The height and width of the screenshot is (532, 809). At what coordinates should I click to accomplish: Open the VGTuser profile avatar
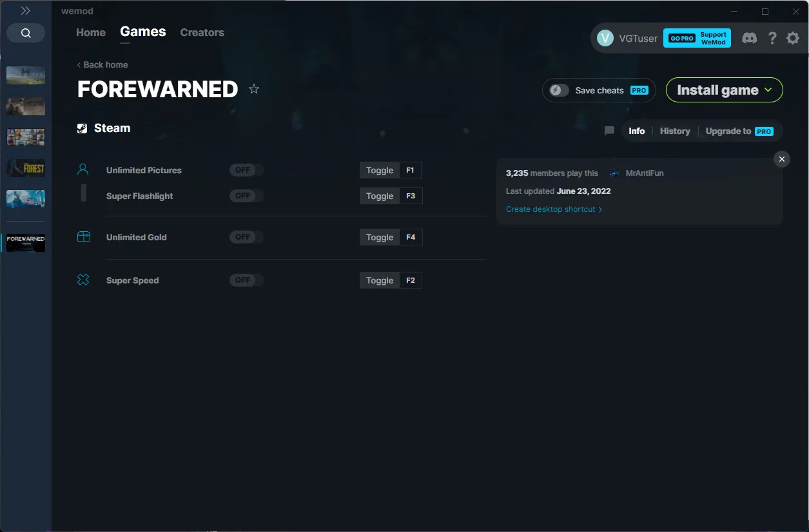pyautogui.click(x=605, y=38)
